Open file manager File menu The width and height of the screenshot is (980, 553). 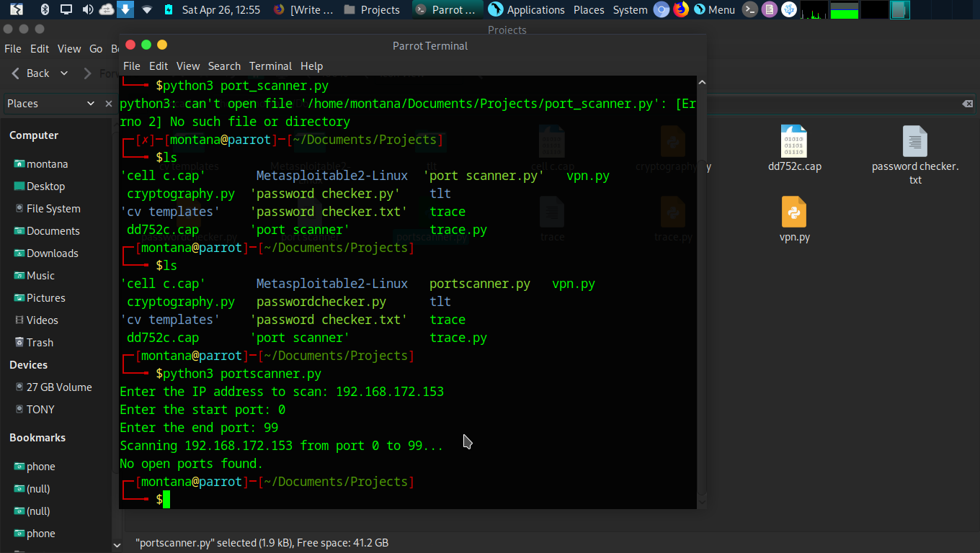click(13, 48)
